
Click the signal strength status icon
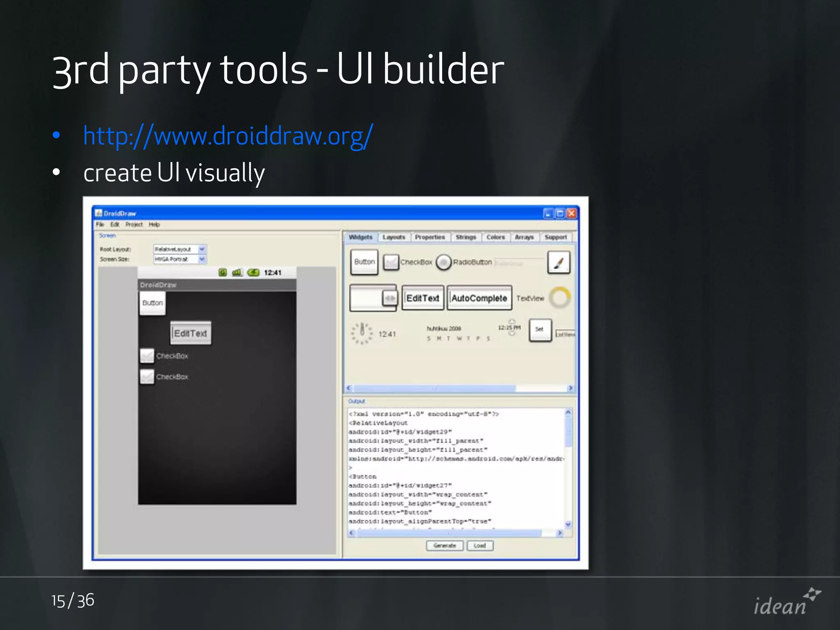[x=237, y=272]
